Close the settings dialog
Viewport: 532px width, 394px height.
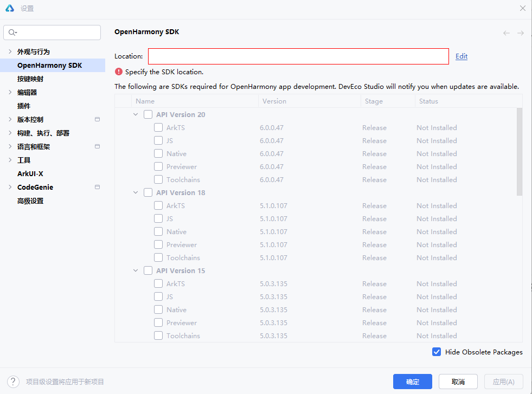[x=522, y=8]
